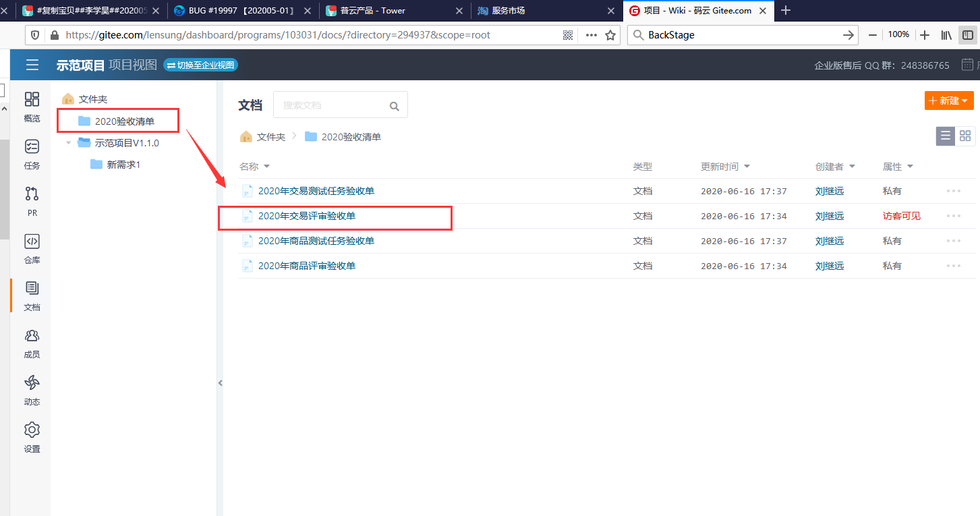Open more actions for 2020年商品评审验收单
Viewport: 980px width, 516px height.
(954, 266)
